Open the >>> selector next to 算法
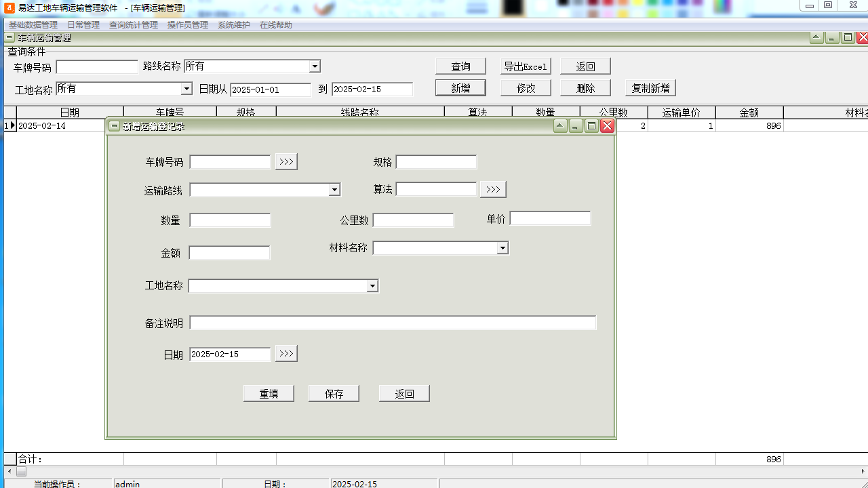868x488 pixels. [x=493, y=190]
